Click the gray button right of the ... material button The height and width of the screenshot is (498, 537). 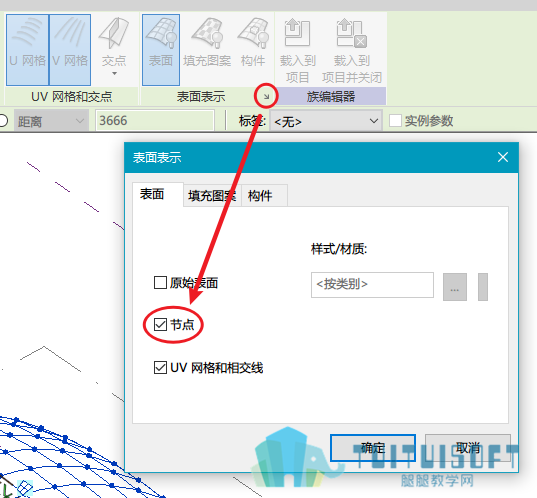click(x=483, y=287)
